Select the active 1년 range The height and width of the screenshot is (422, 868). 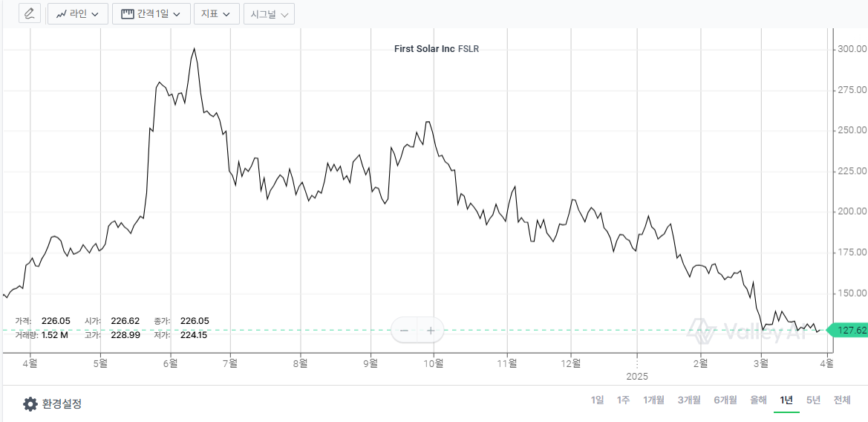point(786,400)
